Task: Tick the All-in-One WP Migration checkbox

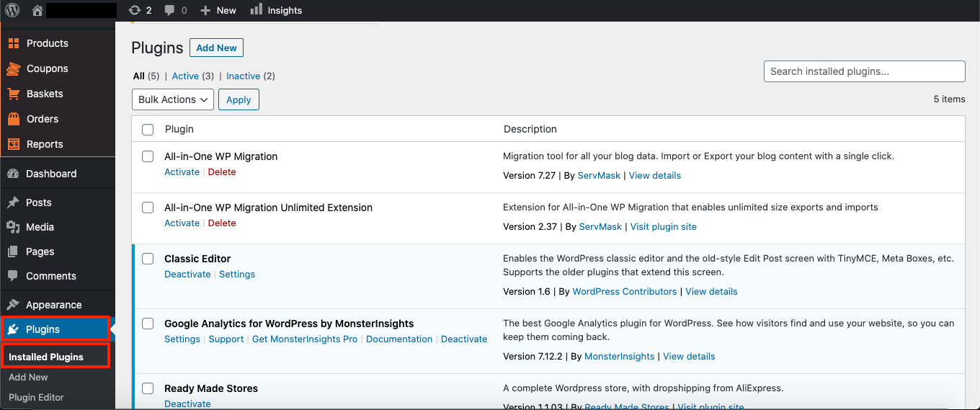Action: pyautogui.click(x=148, y=156)
